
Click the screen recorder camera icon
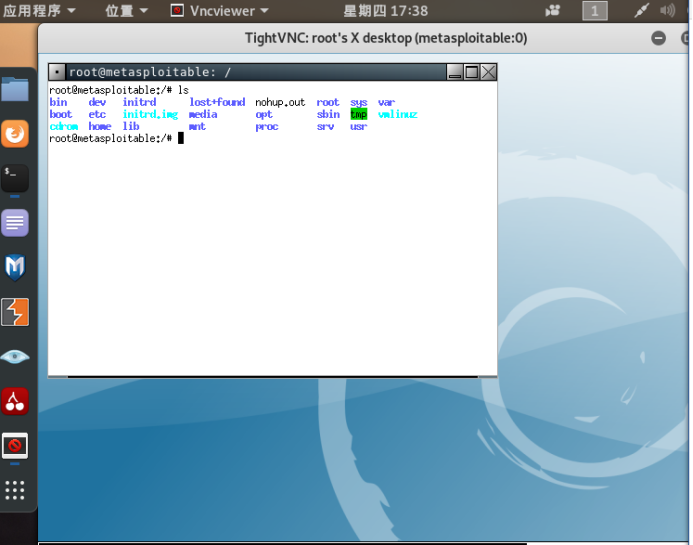tap(552, 11)
